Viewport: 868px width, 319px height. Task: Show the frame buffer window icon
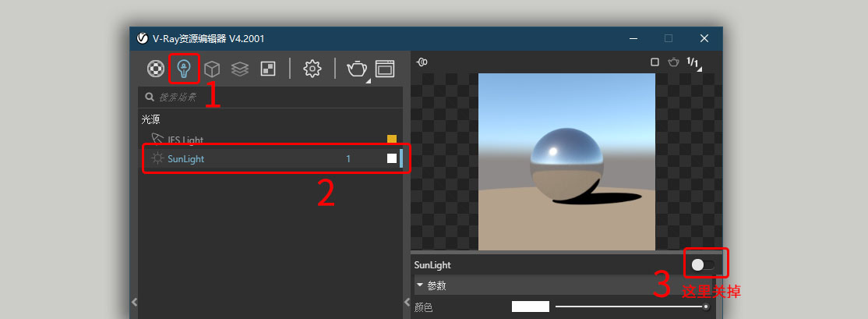click(x=385, y=69)
